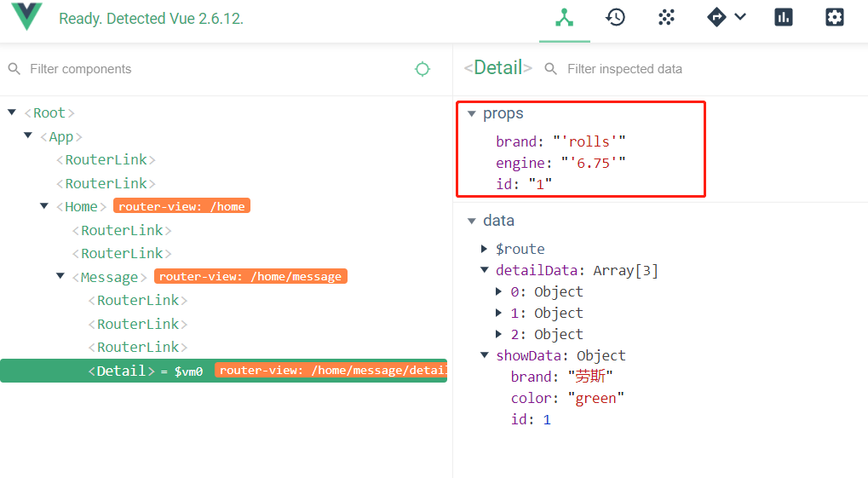Viewport: 868px width, 478px height.
Task: Click the props brand value 'rolls'
Action: click(589, 141)
